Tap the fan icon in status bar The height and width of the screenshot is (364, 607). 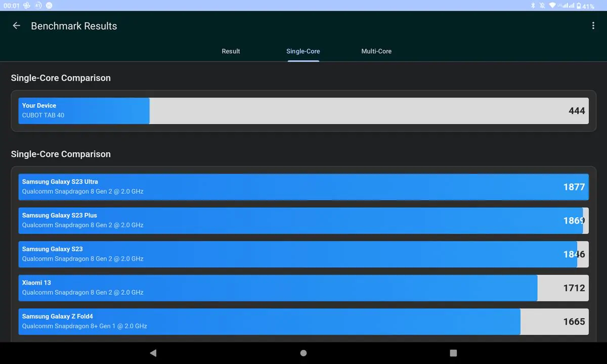click(27, 6)
